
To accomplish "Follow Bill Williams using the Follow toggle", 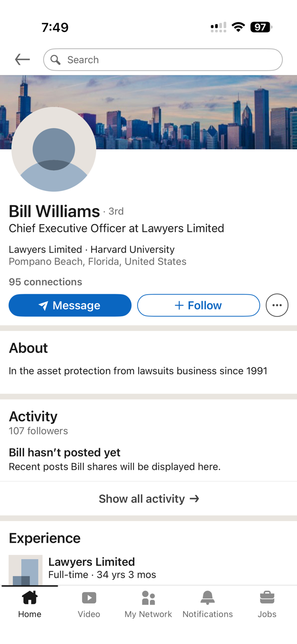I will point(198,305).
